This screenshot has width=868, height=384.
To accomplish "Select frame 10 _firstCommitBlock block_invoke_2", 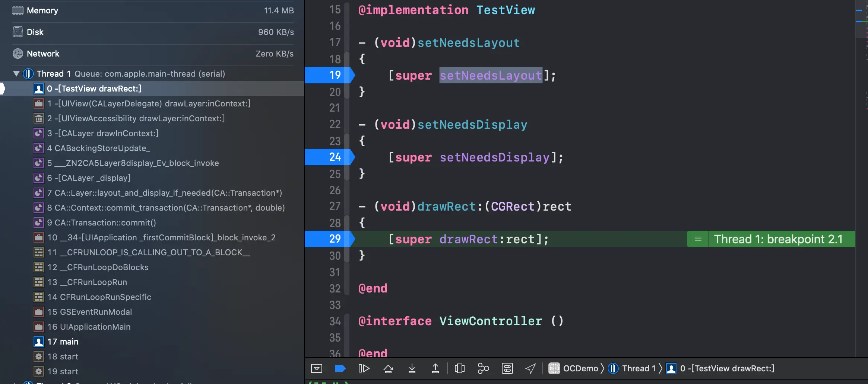I will coord(152,237).
